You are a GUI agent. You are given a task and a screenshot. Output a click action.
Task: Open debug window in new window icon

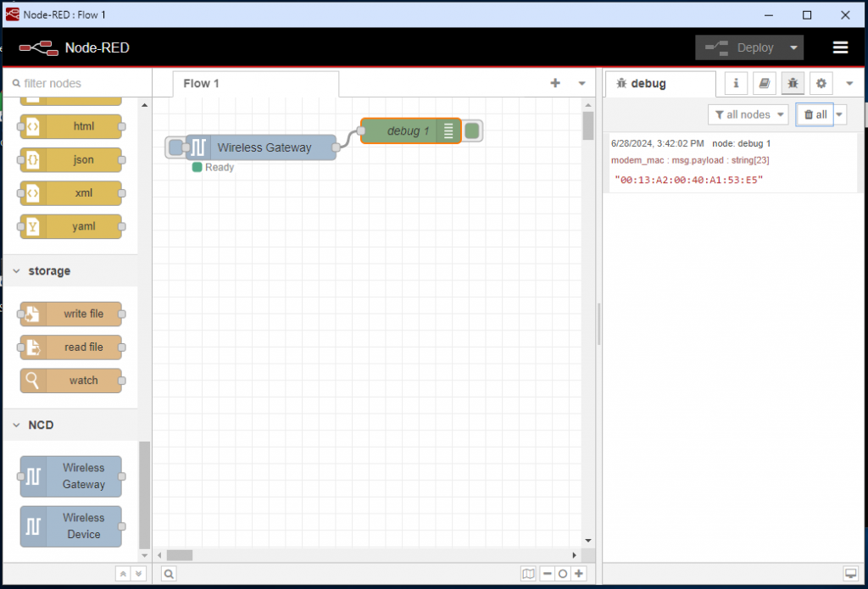849,573
